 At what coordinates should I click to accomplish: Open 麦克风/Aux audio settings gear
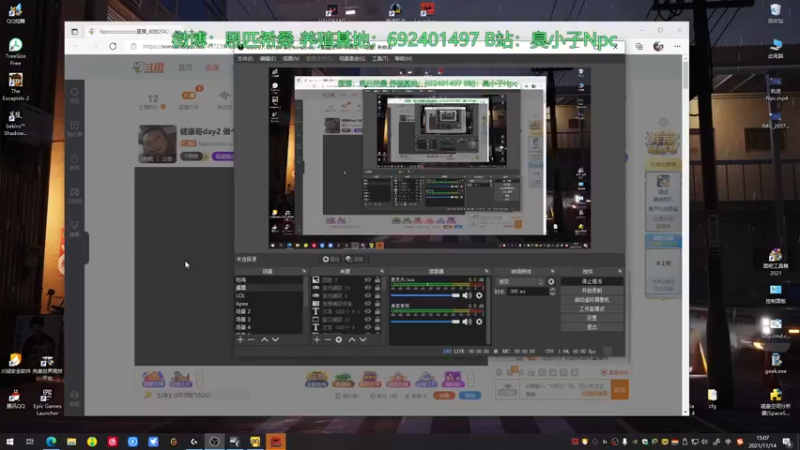[479, 295]
